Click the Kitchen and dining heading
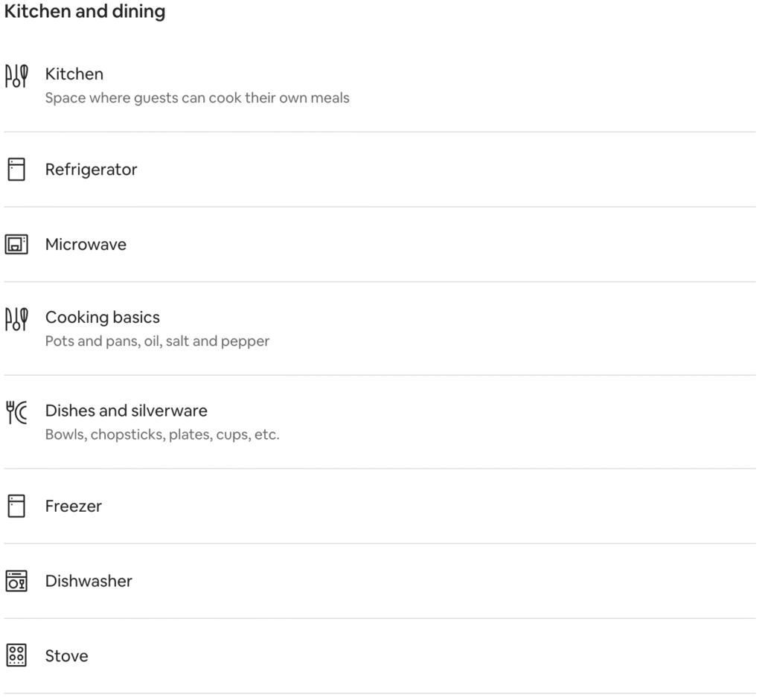 click(x=85, y=11)
